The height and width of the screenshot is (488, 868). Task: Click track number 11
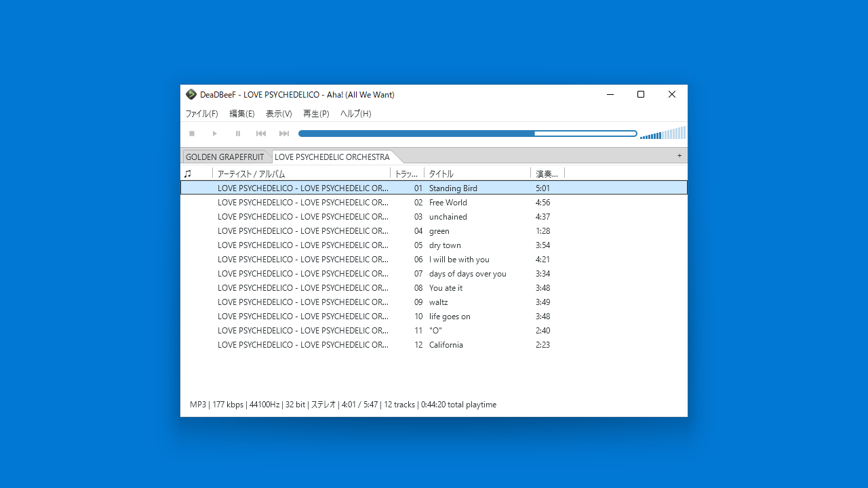coord(418,330)
